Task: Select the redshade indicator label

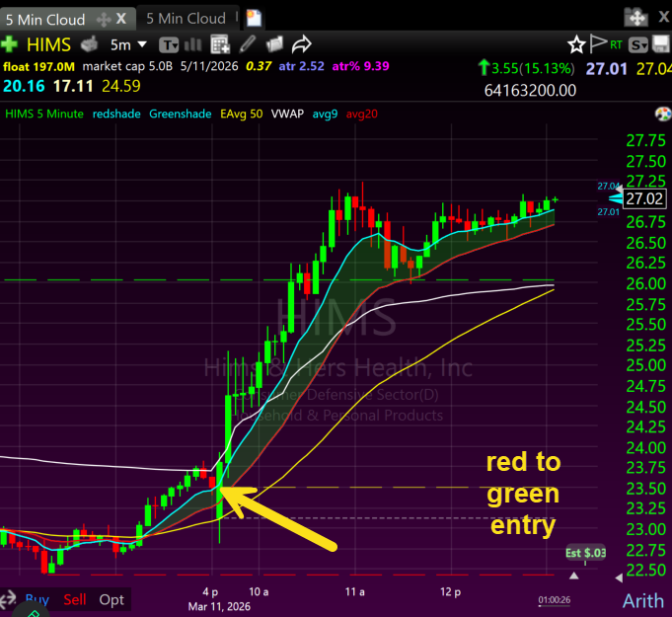Action: 116,115
